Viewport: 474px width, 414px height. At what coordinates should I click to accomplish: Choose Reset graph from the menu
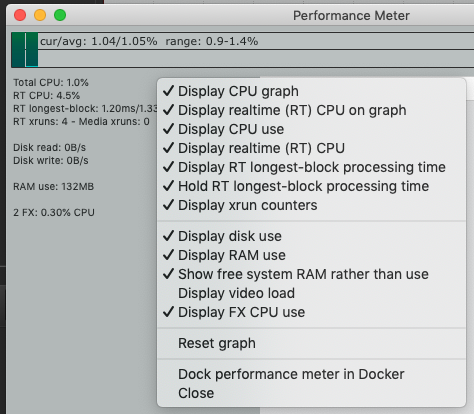(311, 343)
